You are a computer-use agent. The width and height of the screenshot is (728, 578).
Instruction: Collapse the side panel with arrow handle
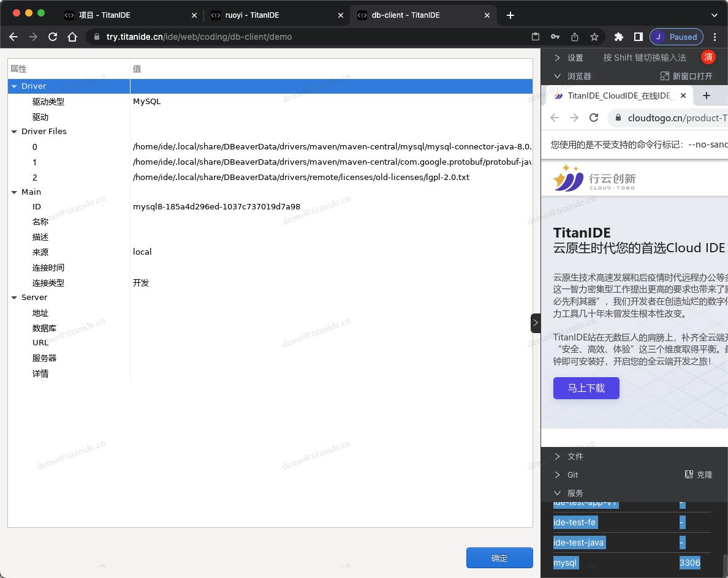pyautogui.click(x=535, y=323)
